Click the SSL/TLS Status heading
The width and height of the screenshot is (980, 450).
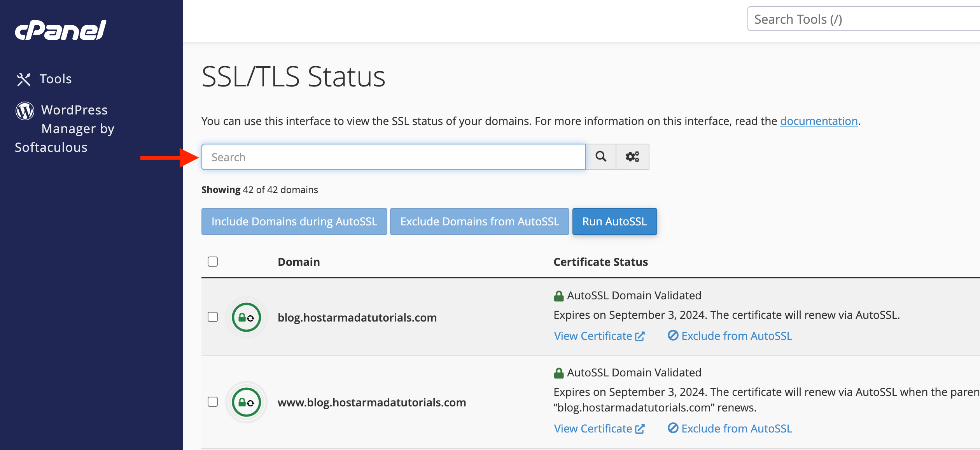(x=293, y=77)
